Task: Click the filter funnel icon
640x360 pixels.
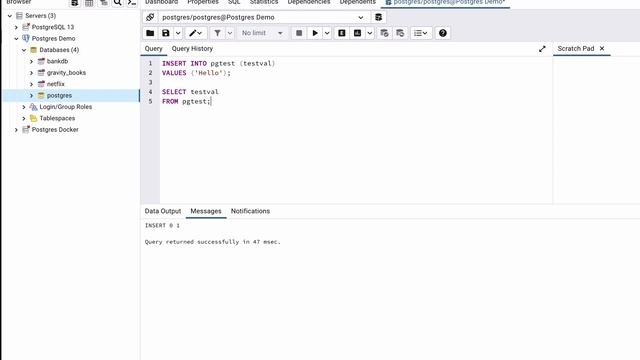Action: 217,33
